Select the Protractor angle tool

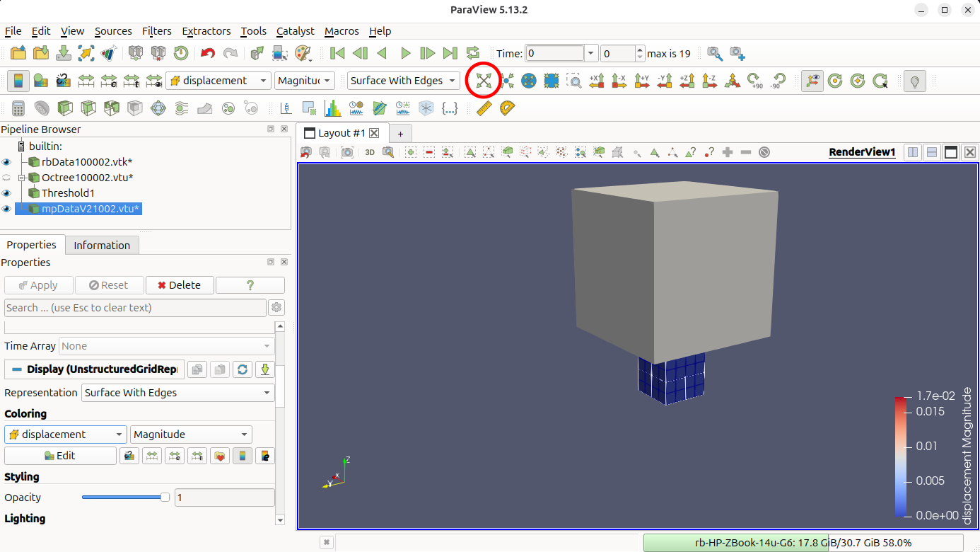(x=508, y=108)
